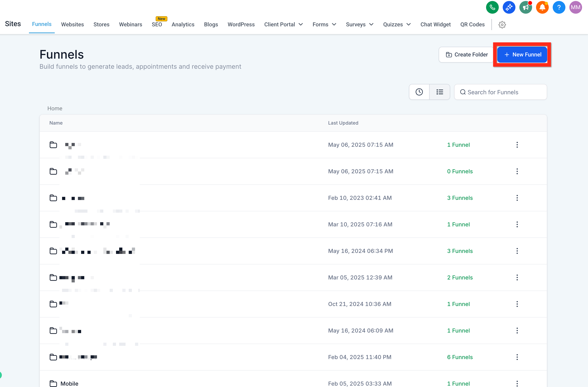Viewport: 588px width, 387px height.
Task: Click three-dot menu for Mobile folder
Action: pyautogui.click(x=517, y=383)
